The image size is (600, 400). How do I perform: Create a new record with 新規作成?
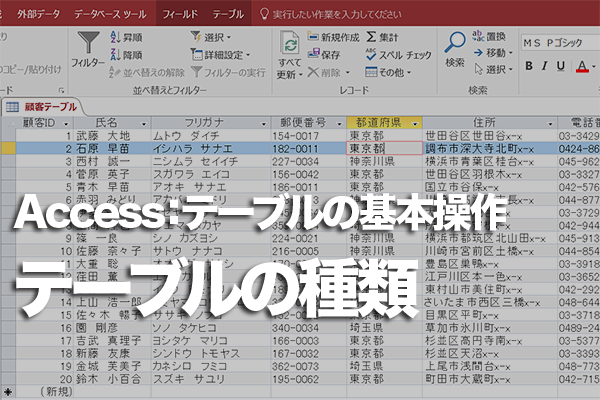[x=334, y=37]
